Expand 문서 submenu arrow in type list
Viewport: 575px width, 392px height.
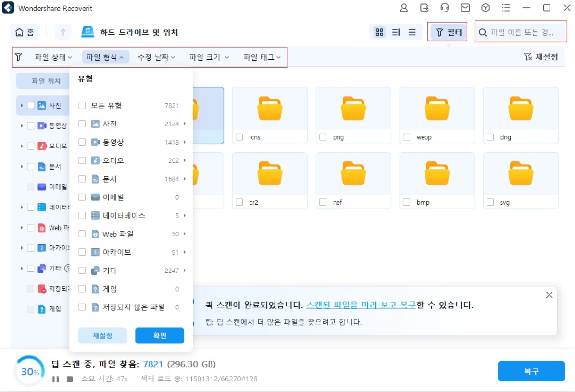(x=184, y=179)
